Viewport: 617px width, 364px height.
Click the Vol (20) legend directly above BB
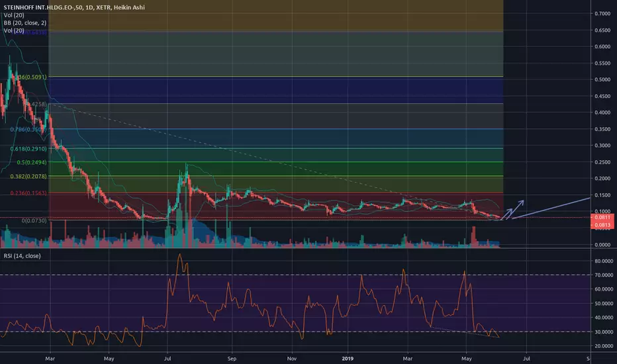point(14,15)
